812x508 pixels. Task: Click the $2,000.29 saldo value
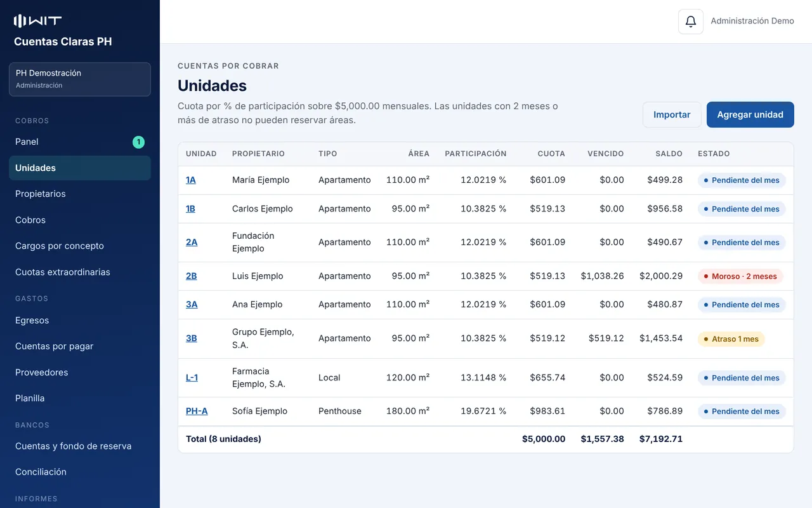tap(661, 276)
